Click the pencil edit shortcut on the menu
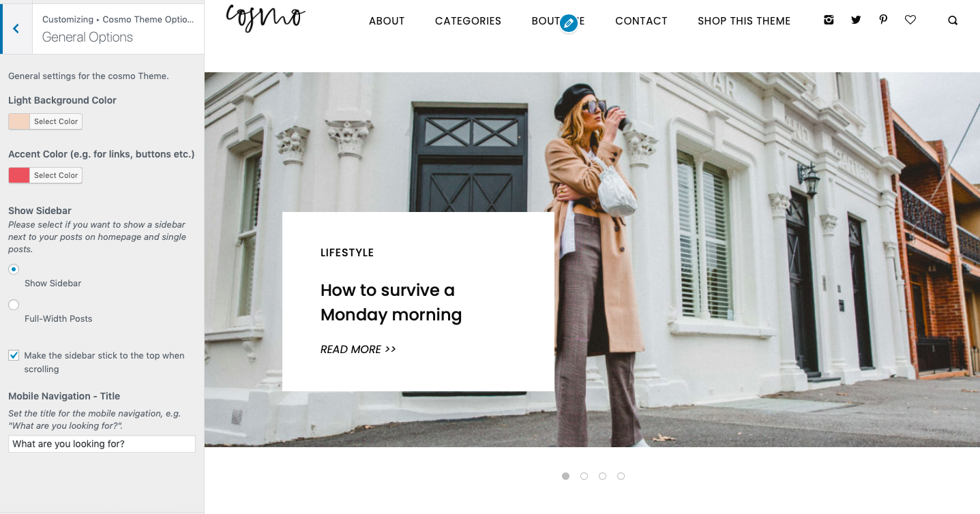 pos(568,24)
